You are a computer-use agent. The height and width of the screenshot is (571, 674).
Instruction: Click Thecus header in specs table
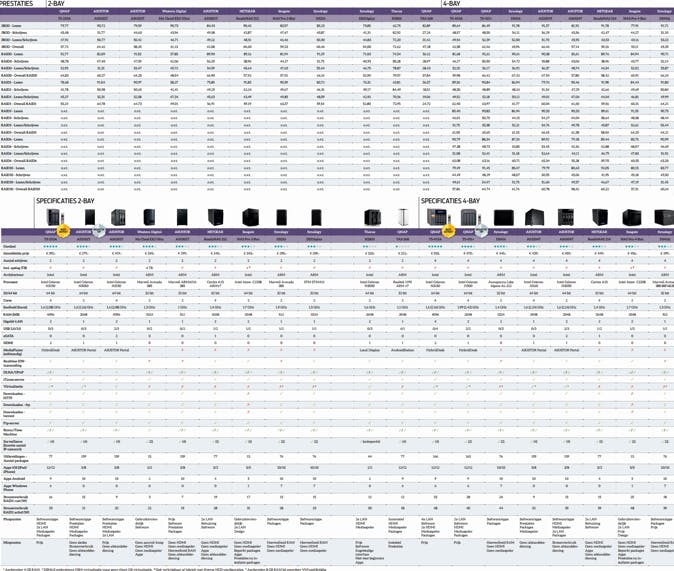pos(370,232)
